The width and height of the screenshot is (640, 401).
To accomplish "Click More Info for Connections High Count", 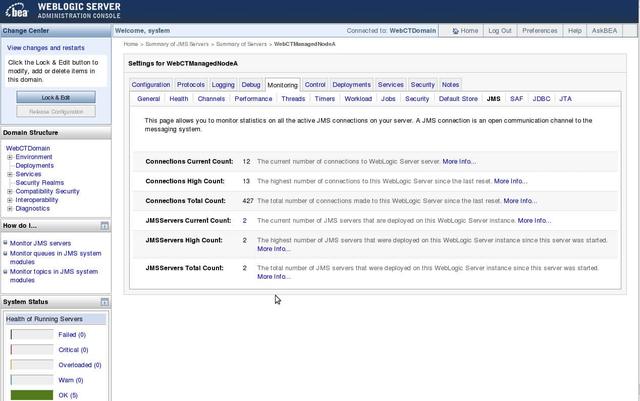I will pos(510,181).
